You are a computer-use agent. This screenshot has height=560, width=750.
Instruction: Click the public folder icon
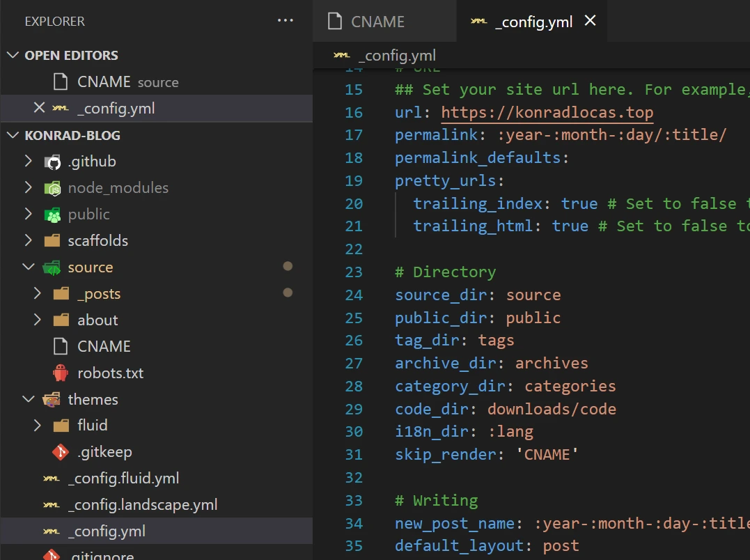pos(52,215)
